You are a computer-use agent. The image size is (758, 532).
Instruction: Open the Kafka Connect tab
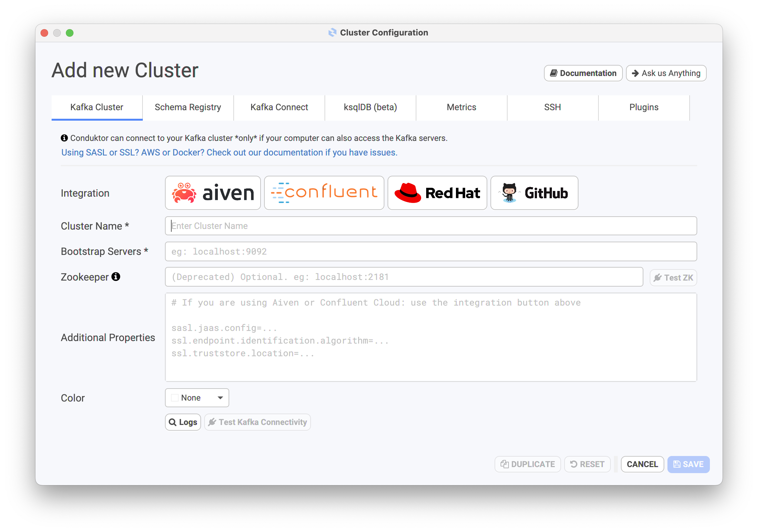coord(279,107)
